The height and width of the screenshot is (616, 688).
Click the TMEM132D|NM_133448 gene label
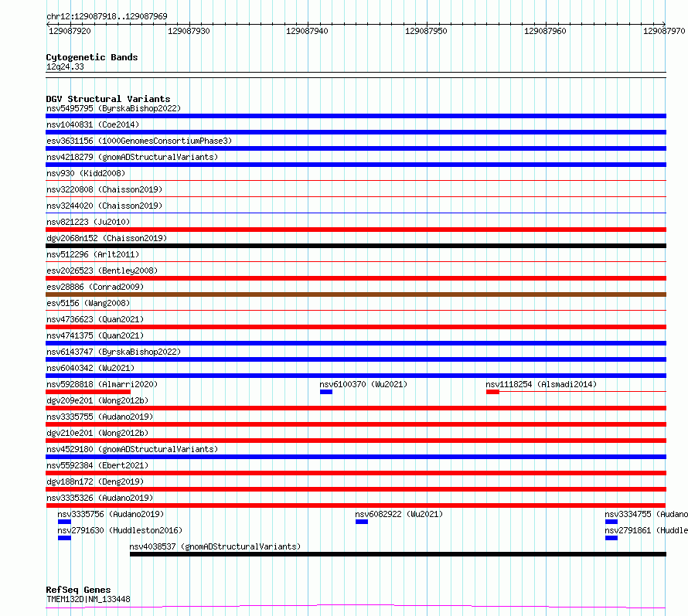[88, 599]
